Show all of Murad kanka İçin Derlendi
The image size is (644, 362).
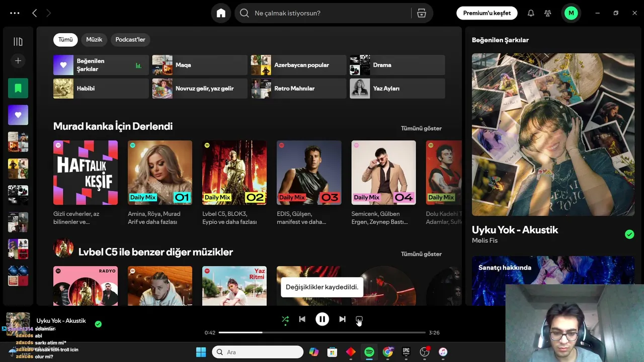point(421,128)
